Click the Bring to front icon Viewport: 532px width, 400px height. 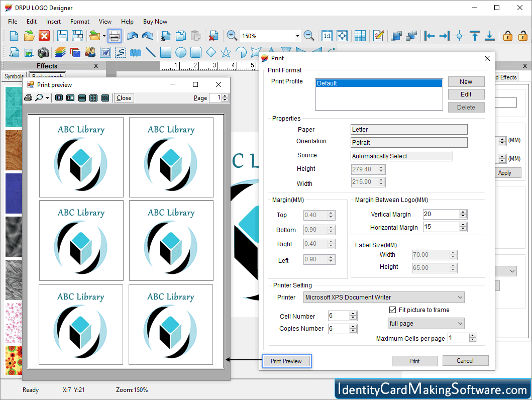(x=396, y=36)
